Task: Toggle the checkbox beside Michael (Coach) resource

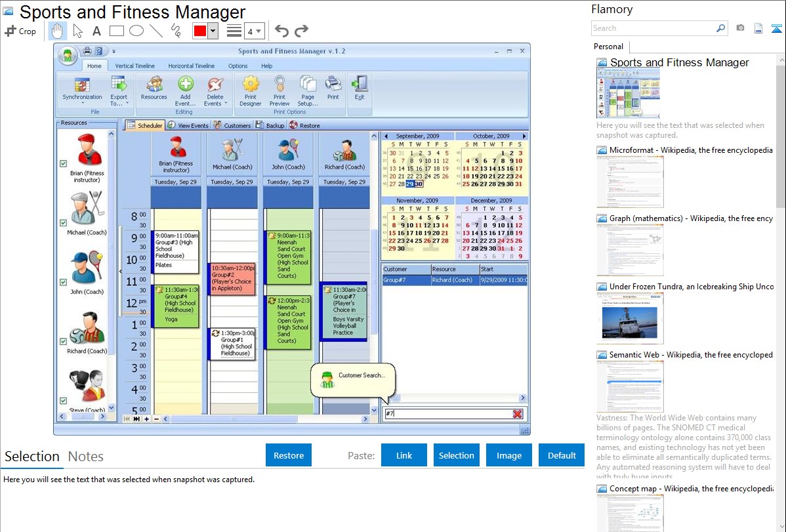Action: point(63,223)
